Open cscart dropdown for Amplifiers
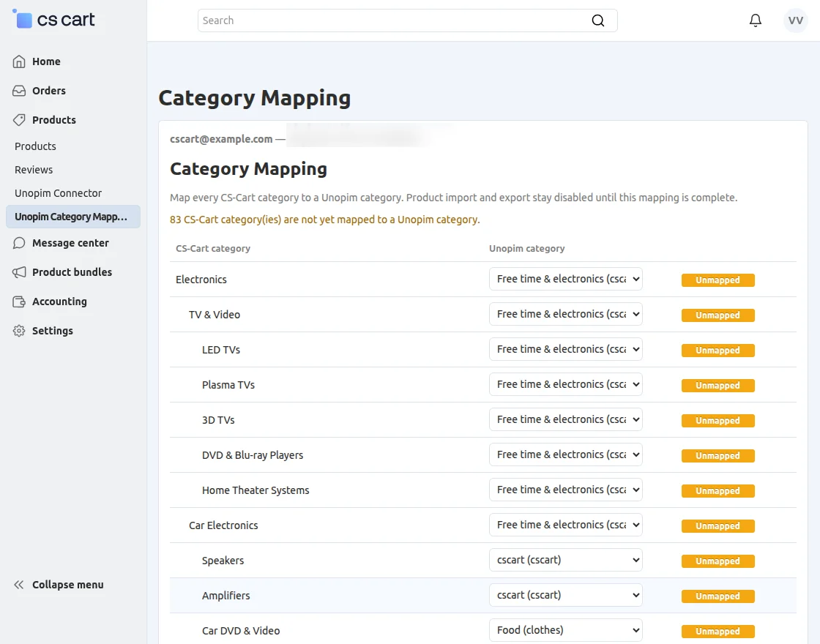The height and width of the screenshot is (644, 820). click(566, 595)
